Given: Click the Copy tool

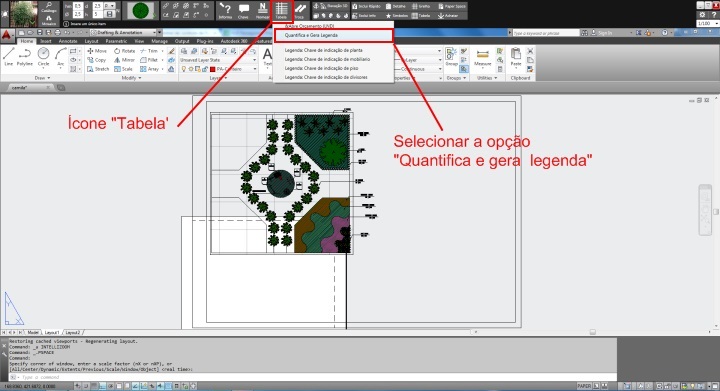Looking at the screenshot, I should 96,60.
